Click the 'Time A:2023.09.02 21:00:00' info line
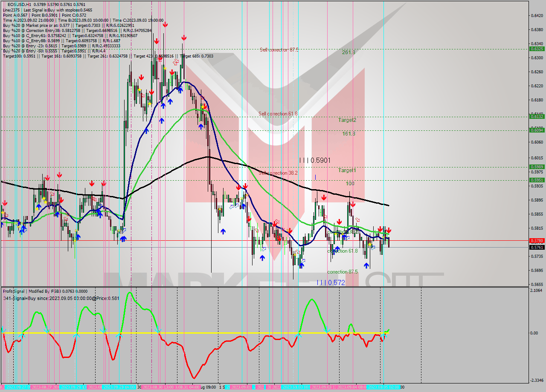This screenshot has width=546, height=392. [x=83, y=20]
